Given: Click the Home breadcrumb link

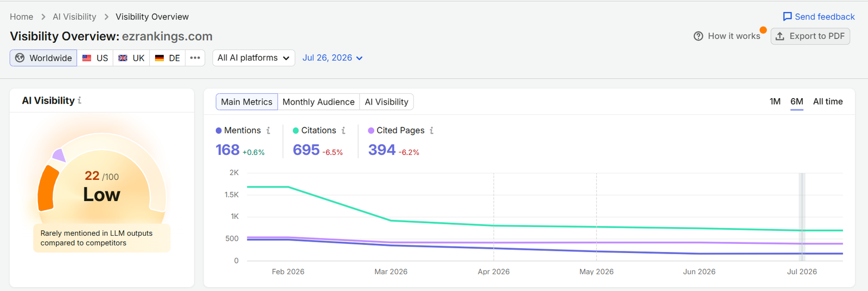Looking at the screenshot, I should [x=22, y=17].
